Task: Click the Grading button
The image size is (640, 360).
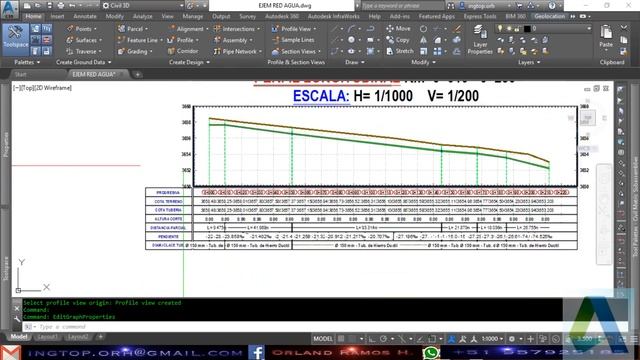Action: 135,51
